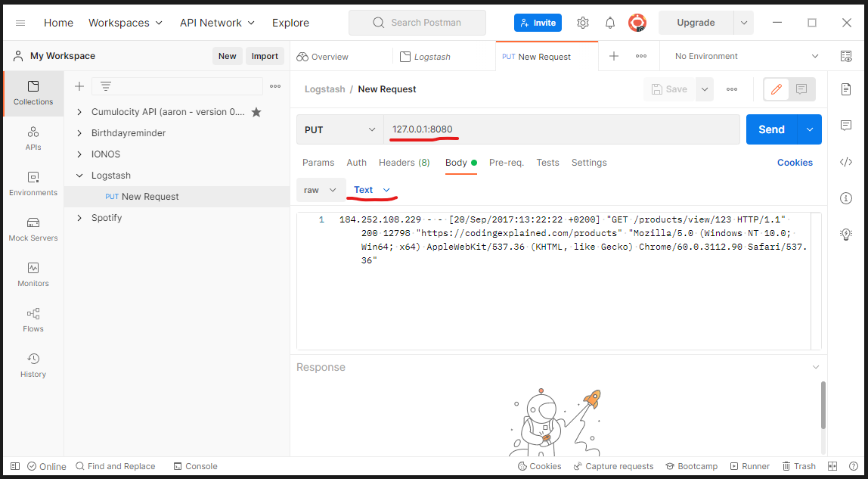The height and width of the screenshot is (479, 868).
Task: Click the request URL input field
Action: tap(561, 129)
